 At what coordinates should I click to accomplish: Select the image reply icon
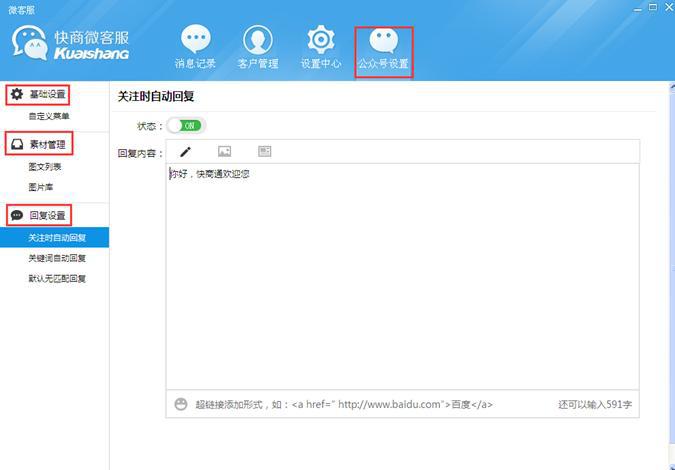pyautogui.click(x=224, y=152)
